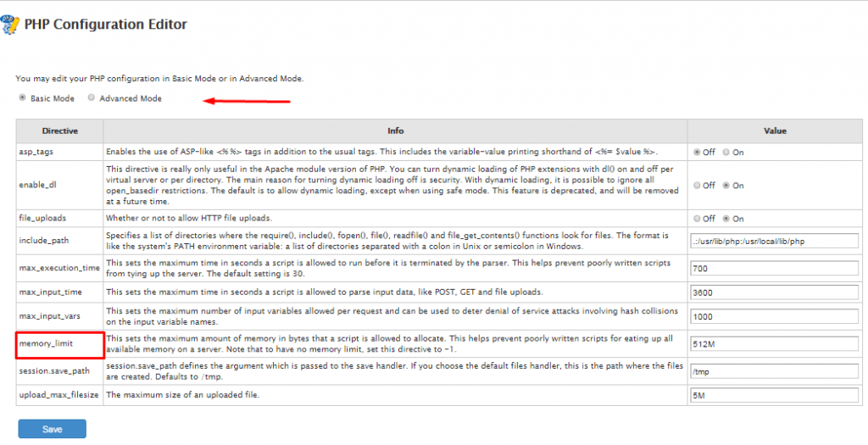Click the 'Whether or not to allow HTTP file uploads' text
868x445 pixels.
click(189, 219)
